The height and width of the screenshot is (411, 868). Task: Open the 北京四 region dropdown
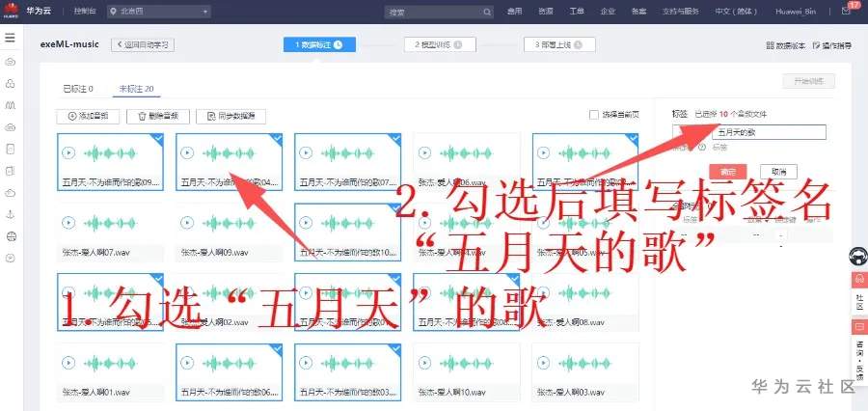click(159, 12)
